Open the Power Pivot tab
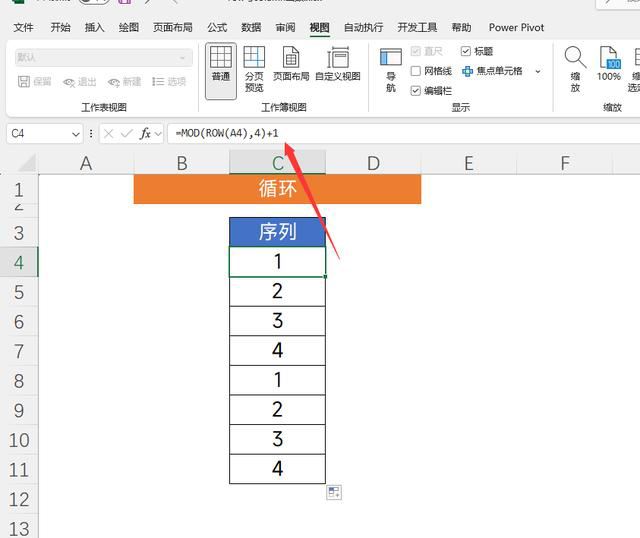The height and width of the screenshot is (538, 640). tap(516, 27)
